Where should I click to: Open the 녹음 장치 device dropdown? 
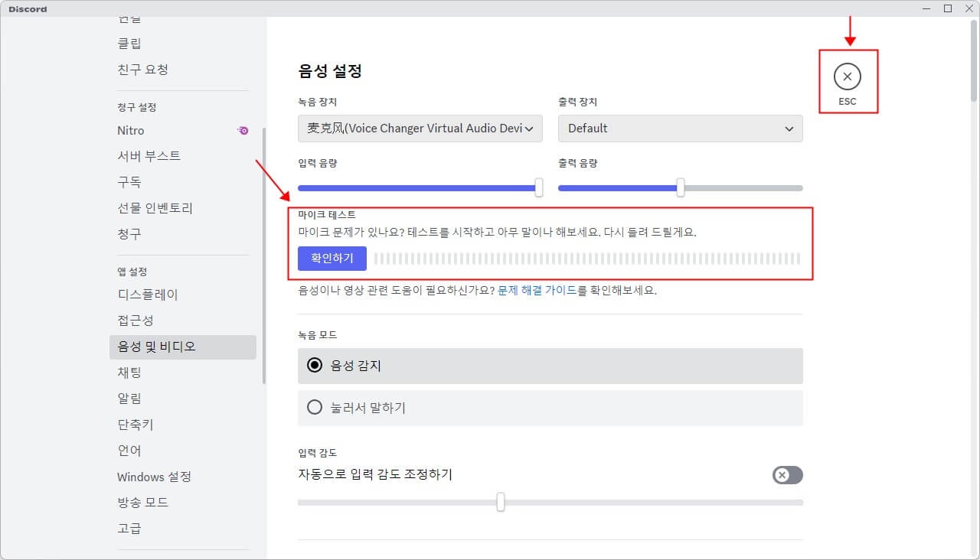point(420,129)
